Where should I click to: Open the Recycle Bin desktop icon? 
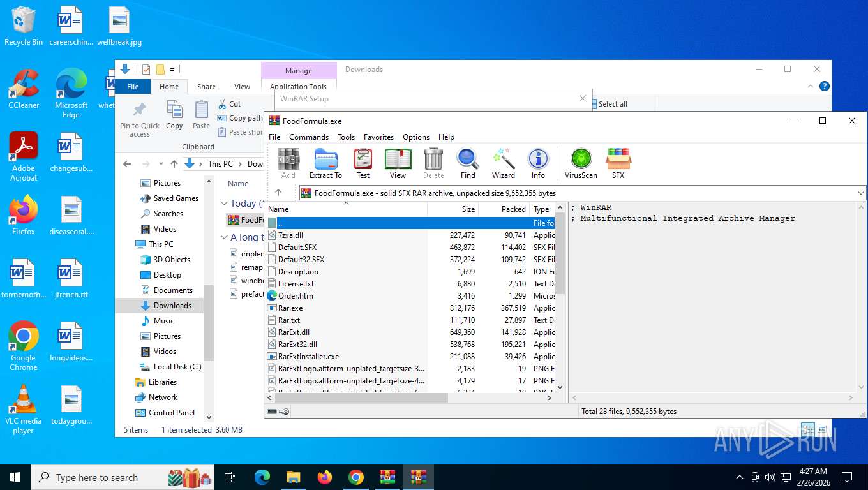coord(24,26)
